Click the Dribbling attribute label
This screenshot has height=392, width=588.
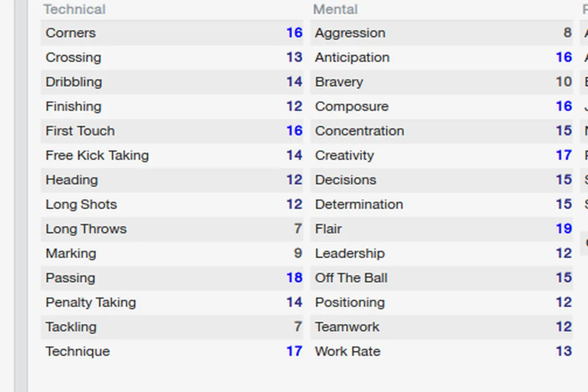tap(74, 82)
